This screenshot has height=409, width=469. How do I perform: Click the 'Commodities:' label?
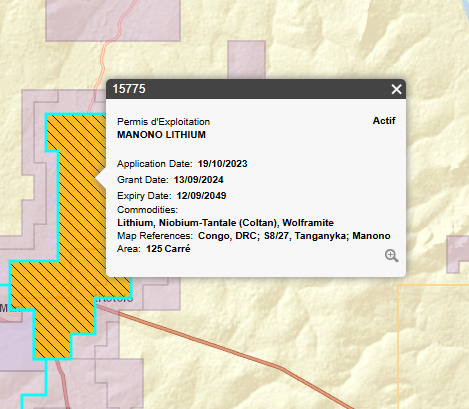click(147, 210)
